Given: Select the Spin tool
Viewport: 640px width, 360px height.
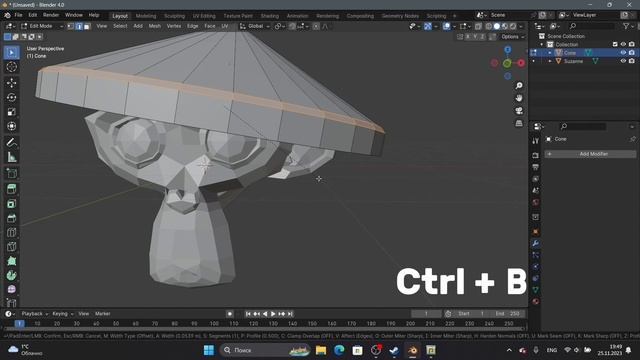Looking at the screenshot, I should click(11, 275).
